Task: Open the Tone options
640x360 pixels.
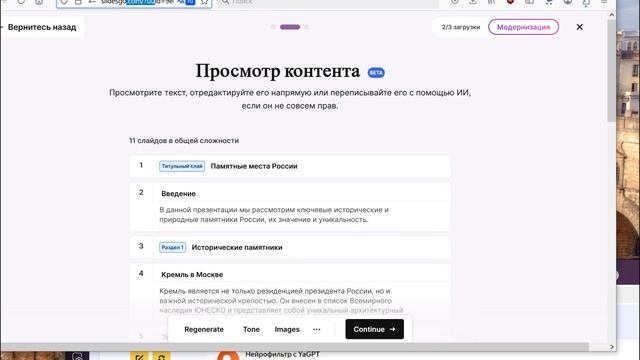Action: pos(251,329)
